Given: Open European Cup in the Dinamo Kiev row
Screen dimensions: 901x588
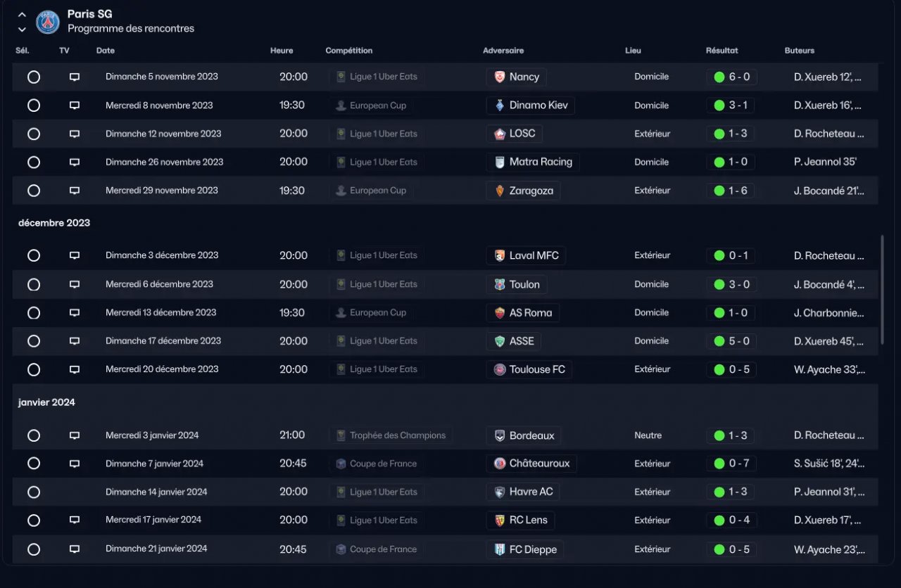Looking at the screenshot, I should click(372, 106).
